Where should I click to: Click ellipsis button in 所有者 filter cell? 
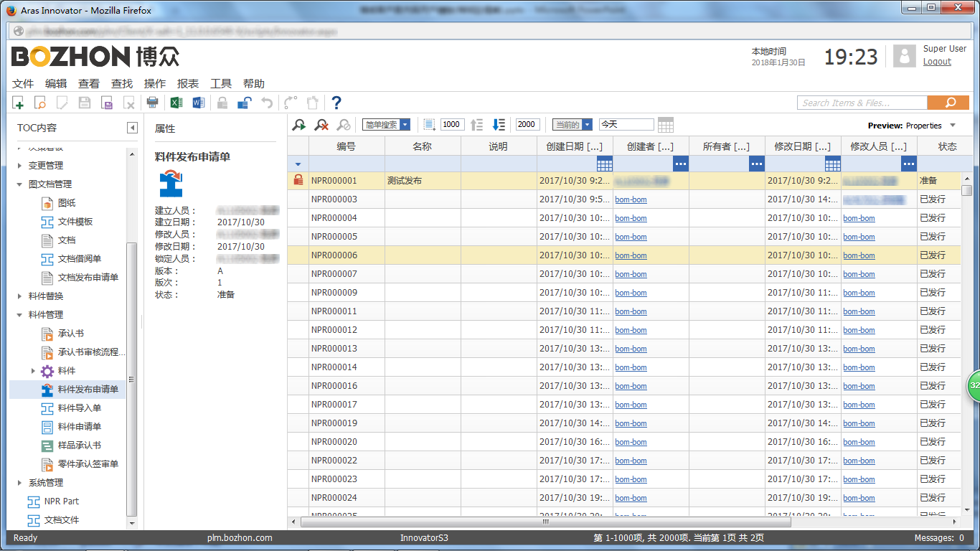pos(757,164)
